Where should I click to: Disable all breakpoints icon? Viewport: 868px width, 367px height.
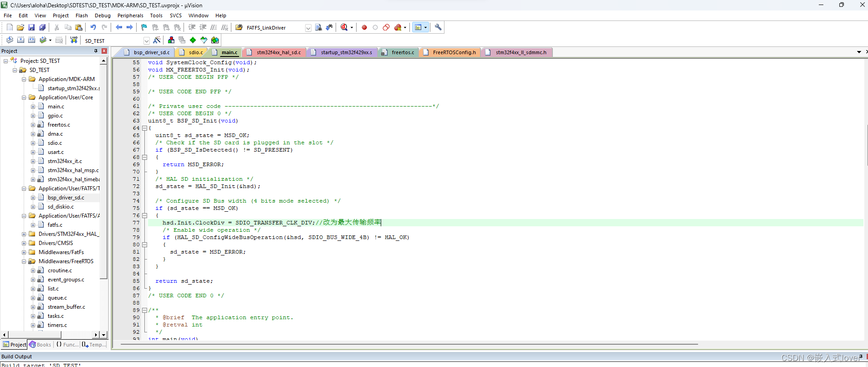(x=386, y=27)
